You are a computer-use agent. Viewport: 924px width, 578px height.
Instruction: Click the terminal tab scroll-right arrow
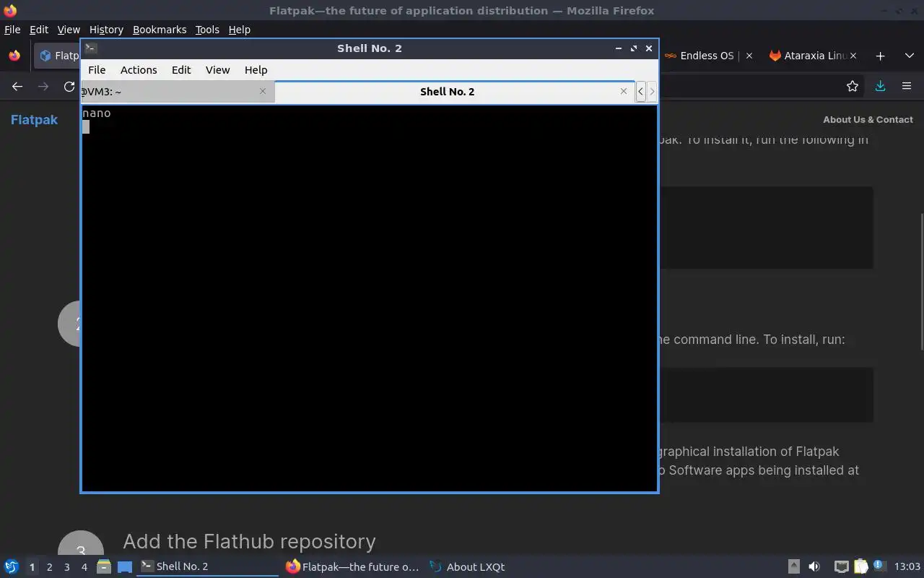click(652, 92)
